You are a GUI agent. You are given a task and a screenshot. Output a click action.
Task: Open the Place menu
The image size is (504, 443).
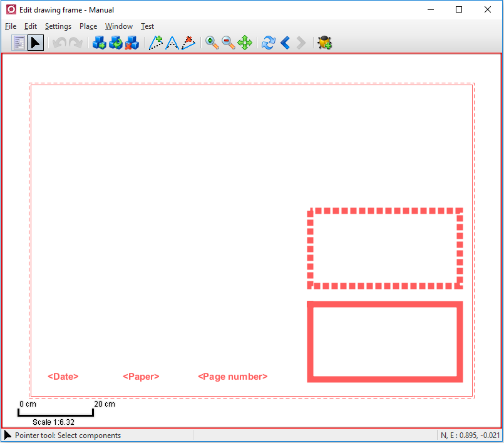[88, 26]
